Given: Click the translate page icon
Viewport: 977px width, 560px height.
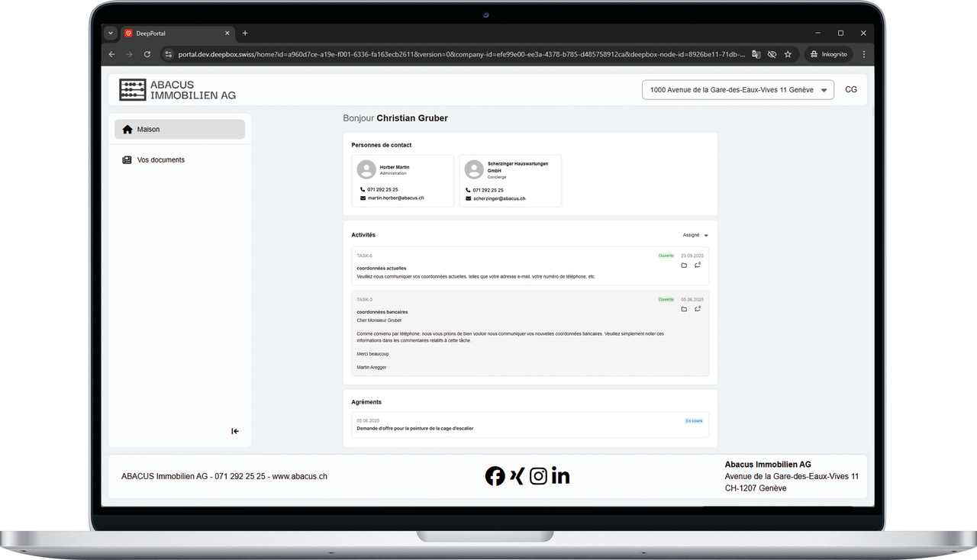Looking at the screenshot, I should (756, 54).
